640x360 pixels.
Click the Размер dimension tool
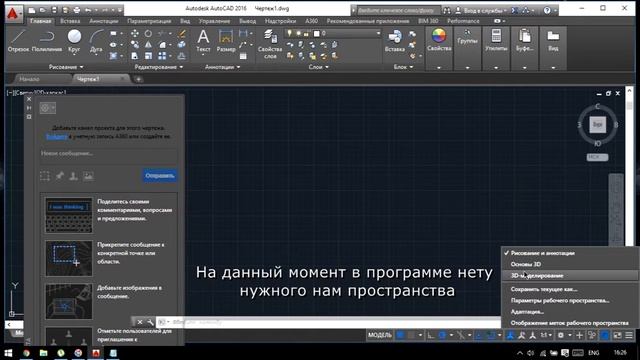click(226, 41)
